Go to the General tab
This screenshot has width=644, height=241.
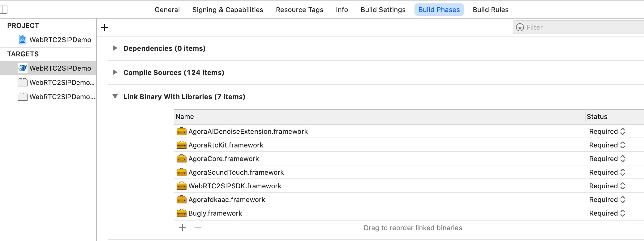(167, 10)
